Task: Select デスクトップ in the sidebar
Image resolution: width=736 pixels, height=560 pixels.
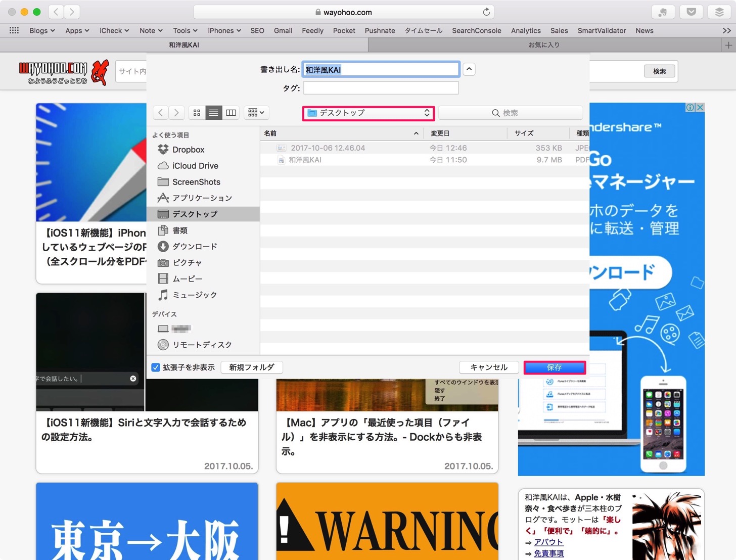Action: click(x=203, y=214)
